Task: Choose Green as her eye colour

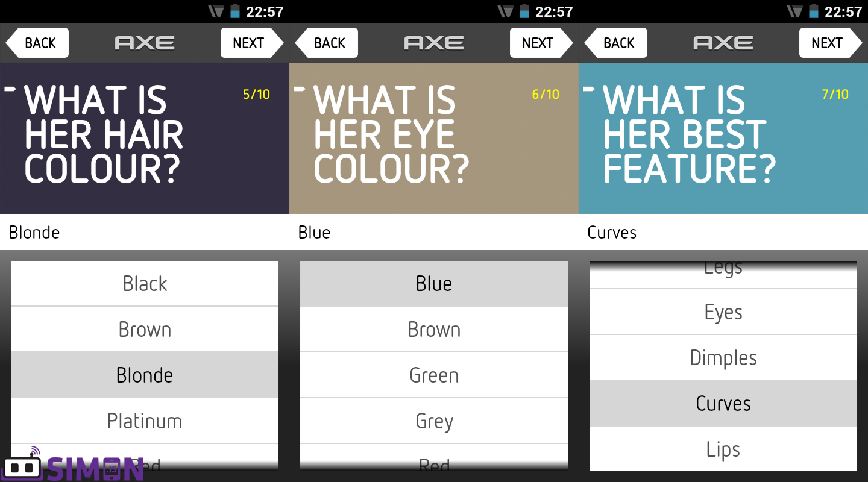Action: (434, 375)
